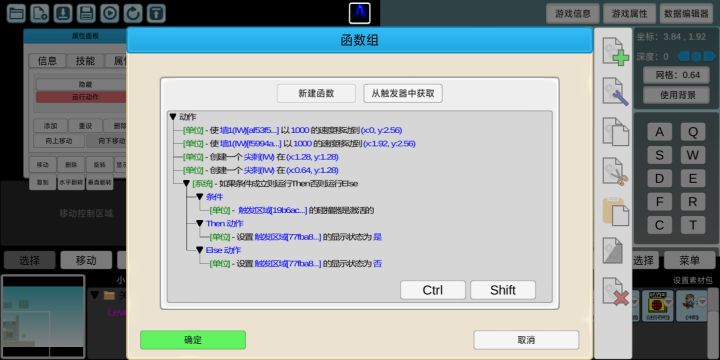This screenshot has width=720, height=360.
Task: Toggle the Ctrl modifier button
Action: point(433,290)
